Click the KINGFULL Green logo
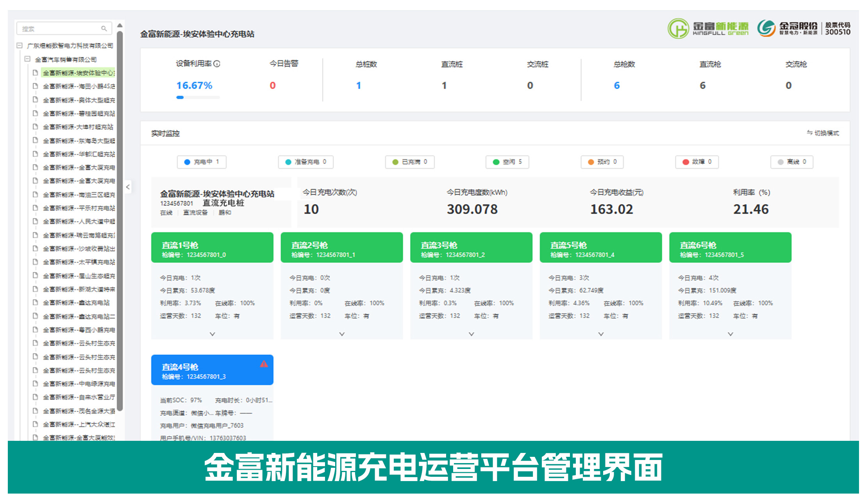This screenshot has height=501, width=868. pos(708,29)
